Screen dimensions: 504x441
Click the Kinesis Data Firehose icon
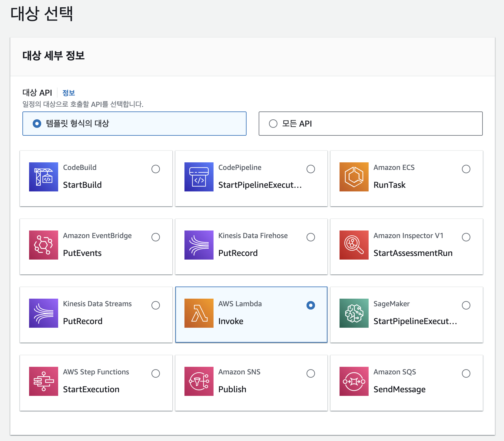(x=199, y=245)
